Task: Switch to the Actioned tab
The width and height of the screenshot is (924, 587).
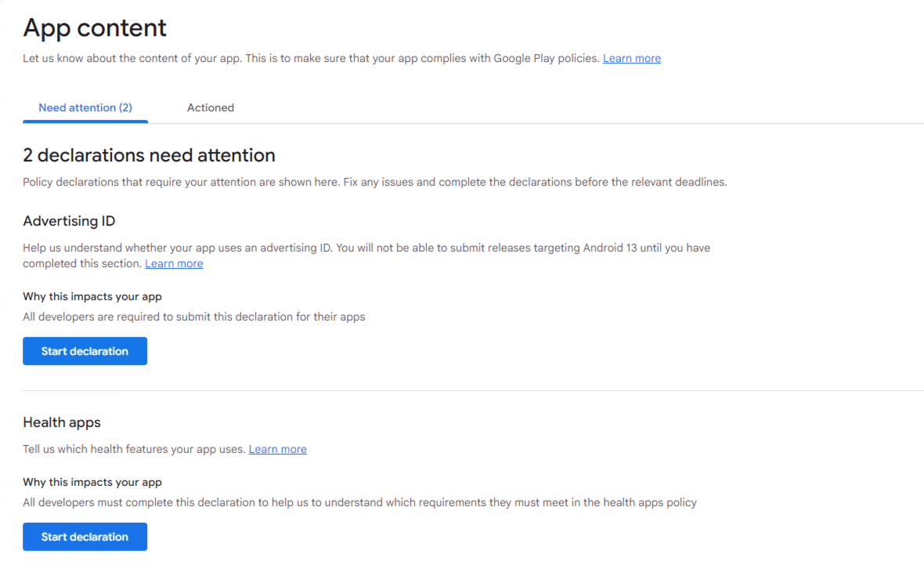Action: pyautogui.click(x=210, y=107)
